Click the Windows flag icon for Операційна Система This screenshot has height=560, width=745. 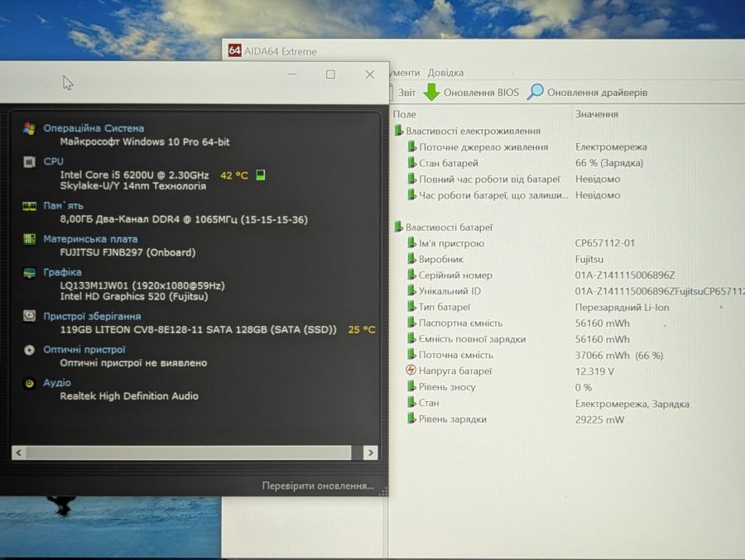[29, 128]
